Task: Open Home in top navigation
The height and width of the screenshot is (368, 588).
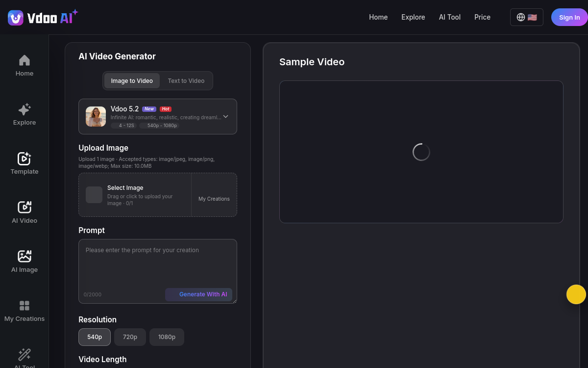Action: (x=378, y=17)
